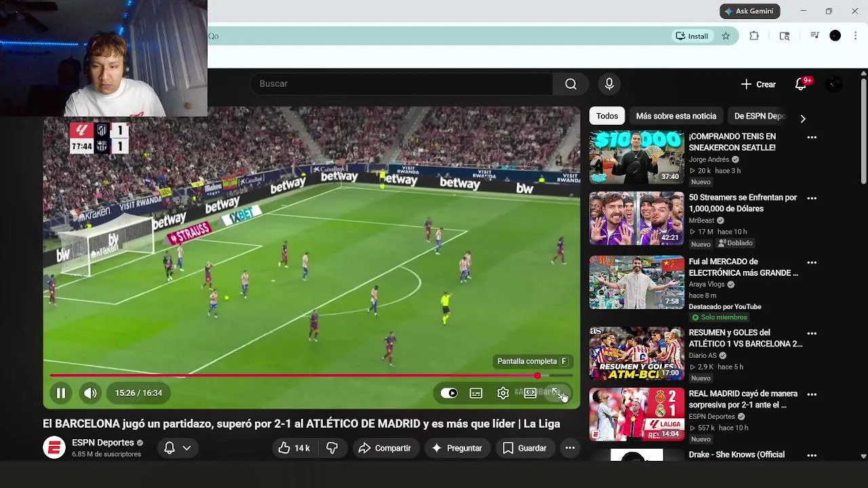Open options for the Drake She Knows video
Screen dimensions: 868x488
(812, 455)
